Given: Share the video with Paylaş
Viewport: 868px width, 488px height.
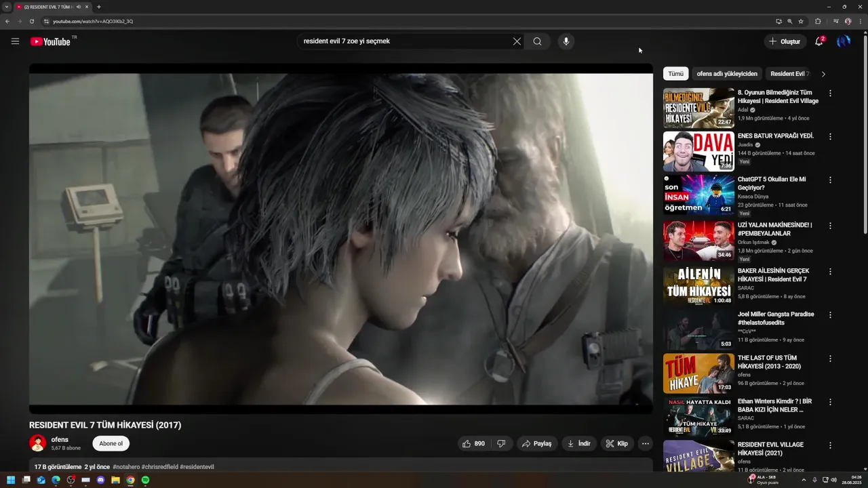Looking at the screenshot, I should (x=536, y=443).
